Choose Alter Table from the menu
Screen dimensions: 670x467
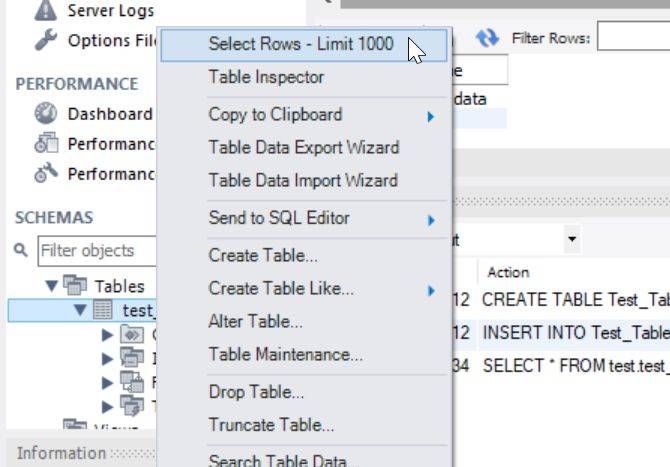click(255, 322)
